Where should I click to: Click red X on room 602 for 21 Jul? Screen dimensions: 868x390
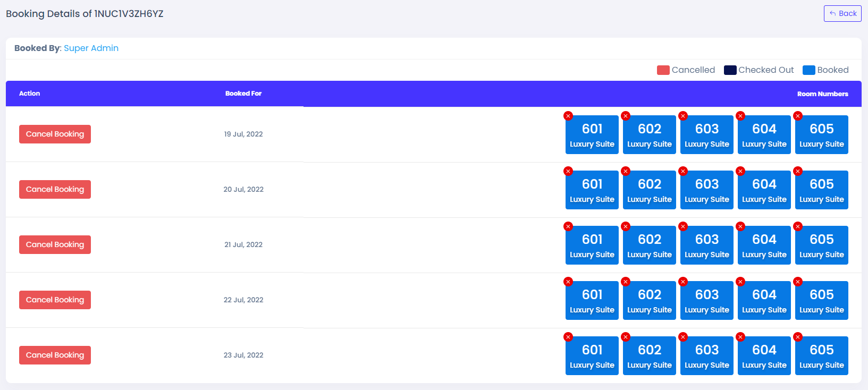[626, 226]
